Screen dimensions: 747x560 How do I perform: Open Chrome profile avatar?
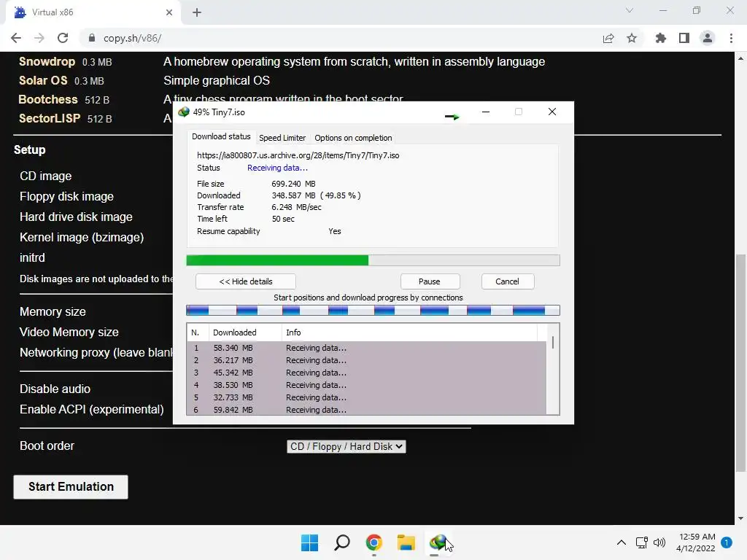pyautogui.click(x=708, y=38)
